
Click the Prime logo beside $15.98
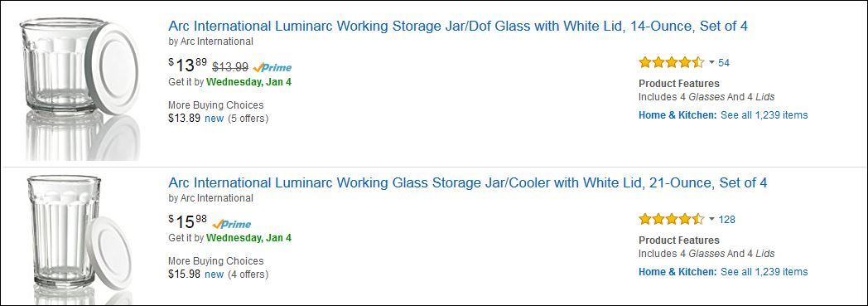click(x=231, y=225)
